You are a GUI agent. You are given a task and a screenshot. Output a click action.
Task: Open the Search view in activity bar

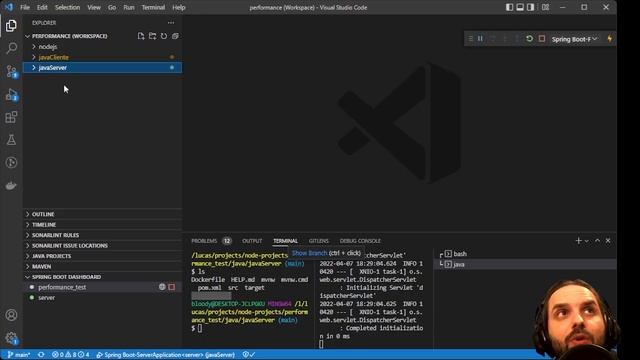(11, 48)
